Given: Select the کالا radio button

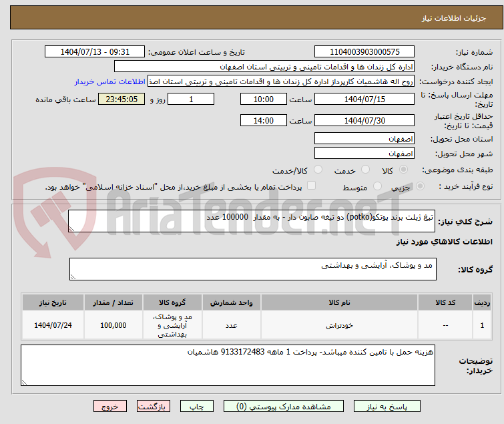Looking at the screenshot, I should (x=403, y=170).
